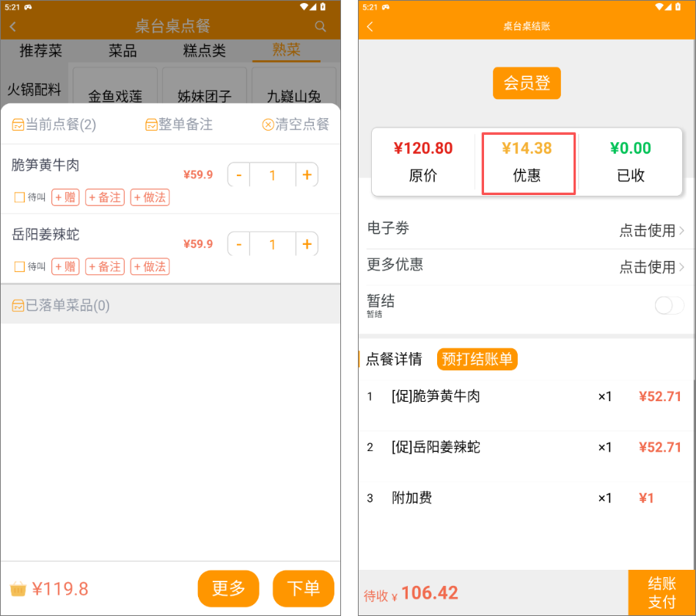
Task: Tap +赠 for 岳阳姜辣蛇
Action: pyautogui.click(x=65, y=266)
